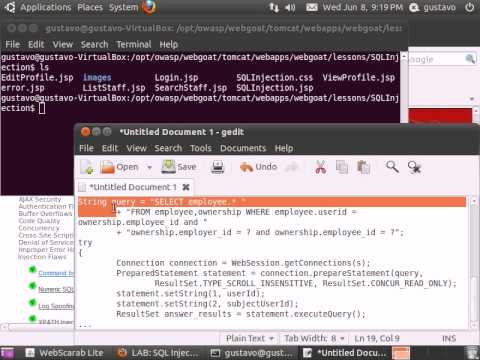The width and height of the screenshot is (480, 360).
Task: Click the highlighted String query line
Action: (272, 202)
